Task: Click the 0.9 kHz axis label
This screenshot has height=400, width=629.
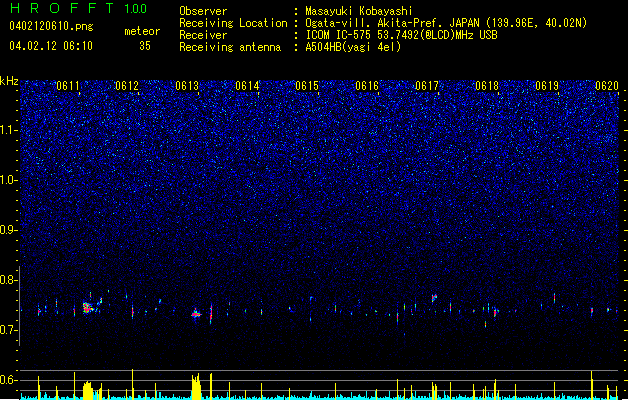Action: (8, 230)
